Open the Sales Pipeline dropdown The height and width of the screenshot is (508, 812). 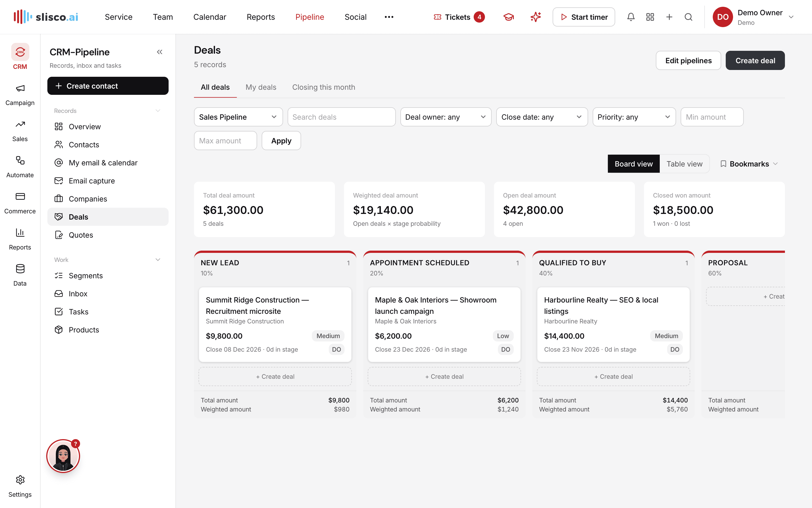click(238, 117)
